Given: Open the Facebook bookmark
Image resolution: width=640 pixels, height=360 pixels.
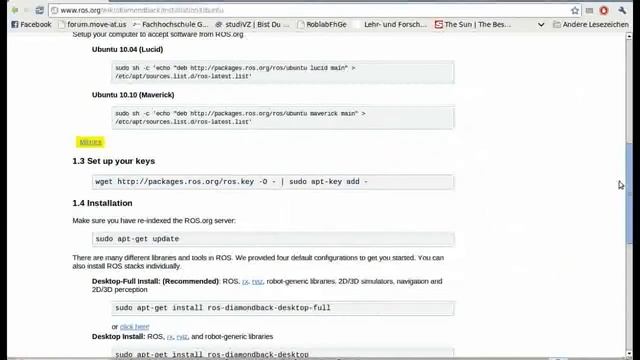Looking at the screenshot, I should (31, 24).
